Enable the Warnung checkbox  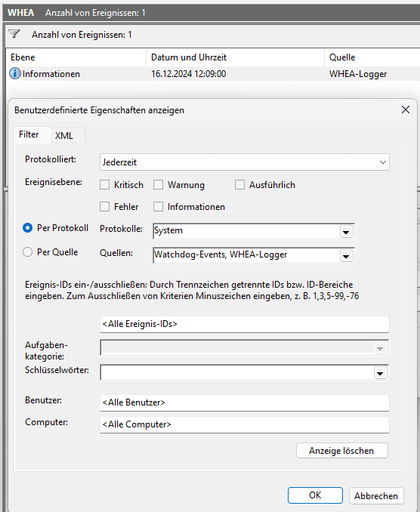[158, 185]
